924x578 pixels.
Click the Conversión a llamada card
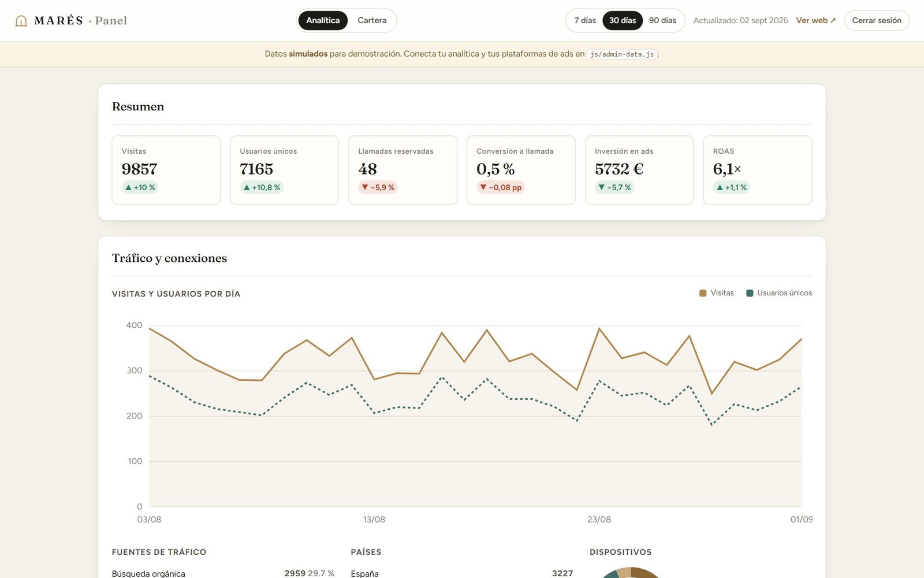521,170
